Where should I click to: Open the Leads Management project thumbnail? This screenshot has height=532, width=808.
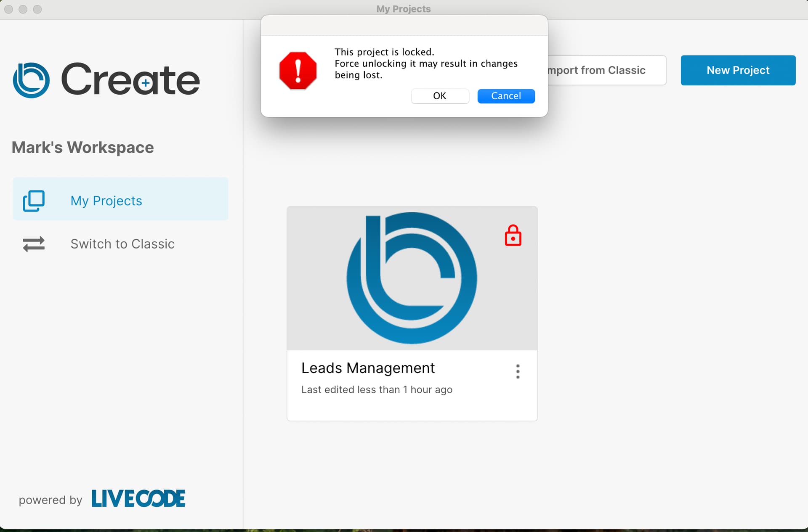[x=412, y=278]
